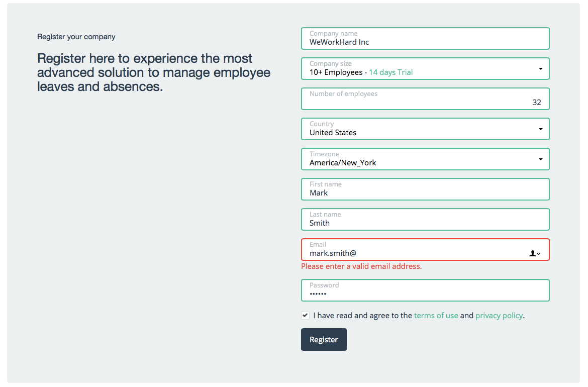
Task: Toggle the terms agreement checkbox
Action: coord(305,315)
